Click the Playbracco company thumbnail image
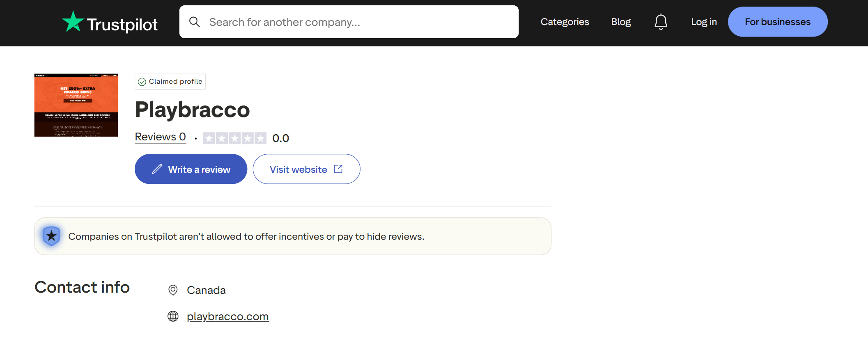868x346 pixels. [76, 105]
